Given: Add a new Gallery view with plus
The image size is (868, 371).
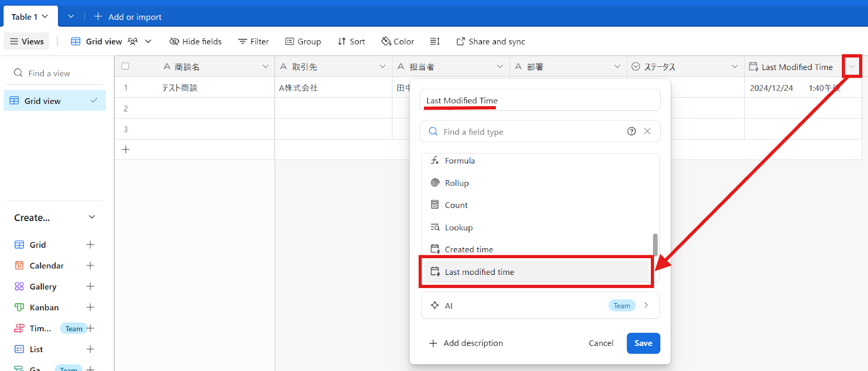Looking at the screenshot, I should (90, 286).
